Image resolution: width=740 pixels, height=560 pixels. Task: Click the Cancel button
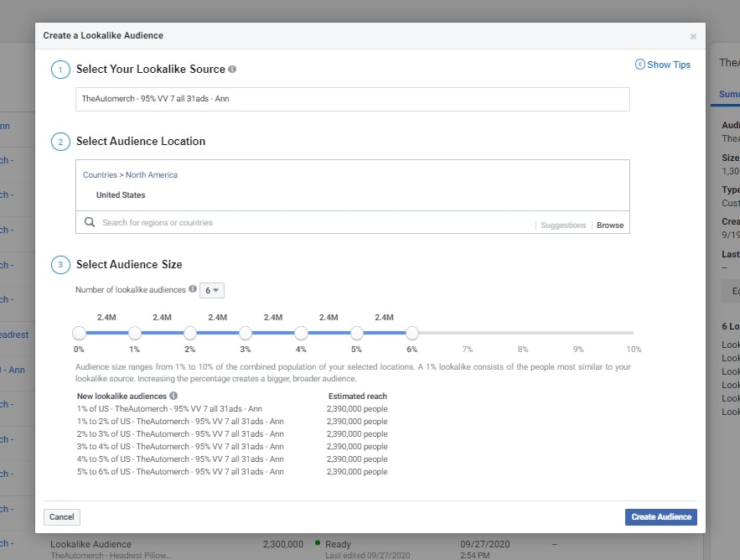(61, 516)
